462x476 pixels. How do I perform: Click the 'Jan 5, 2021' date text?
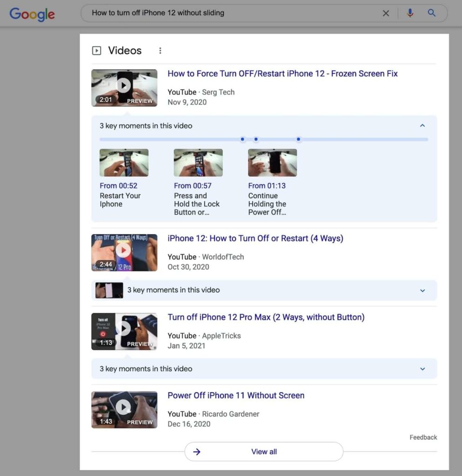click(x=187, y=346)
